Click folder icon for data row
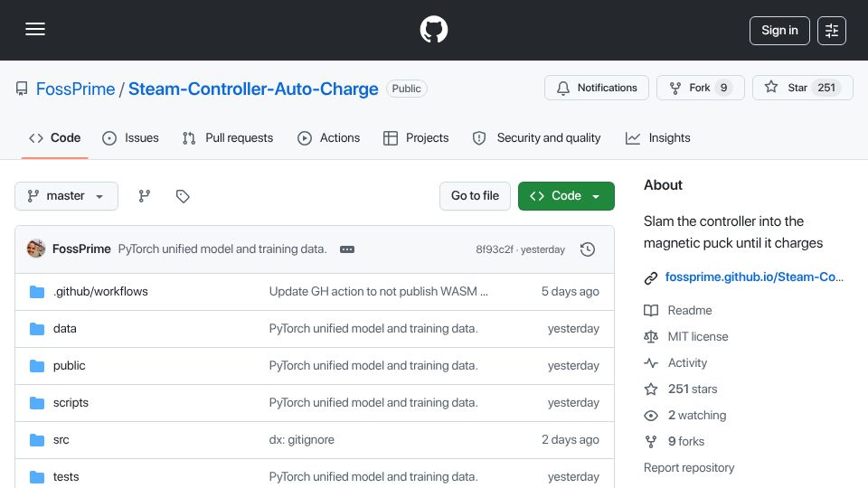The height and width of the screenshot is (488, 868). (37, 329)
